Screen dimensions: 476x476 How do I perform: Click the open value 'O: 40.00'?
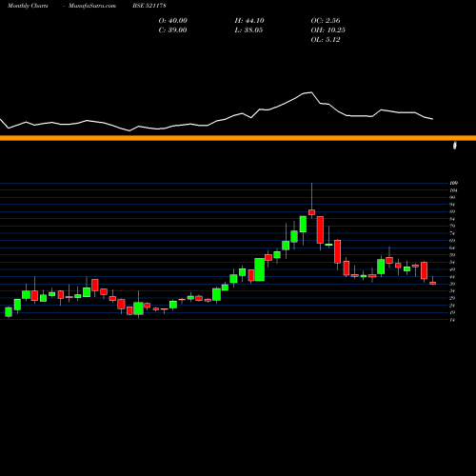pos(173,21)
